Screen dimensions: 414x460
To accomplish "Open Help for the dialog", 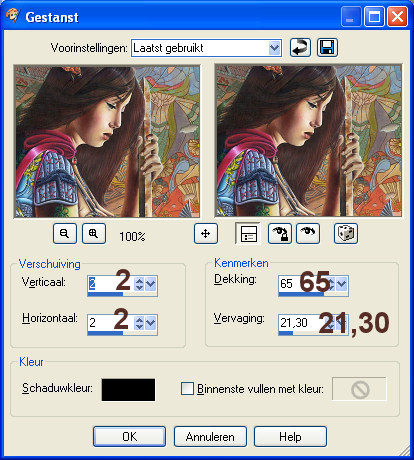I will [290, 437].
